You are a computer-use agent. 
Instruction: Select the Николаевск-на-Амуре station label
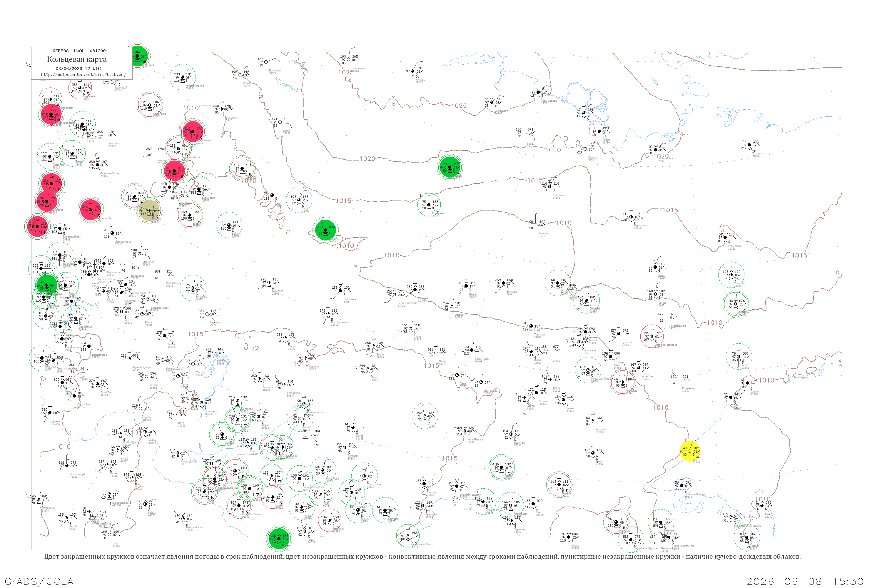click(x=747, y=526)
